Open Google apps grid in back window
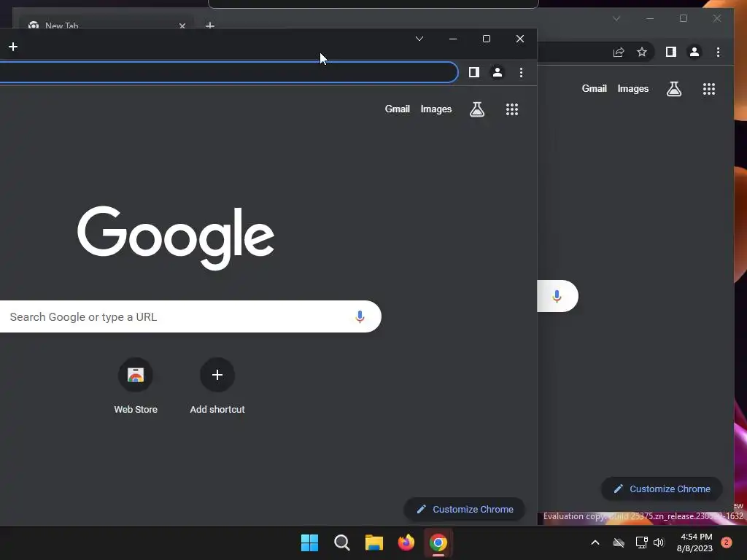 click(709, 89)
